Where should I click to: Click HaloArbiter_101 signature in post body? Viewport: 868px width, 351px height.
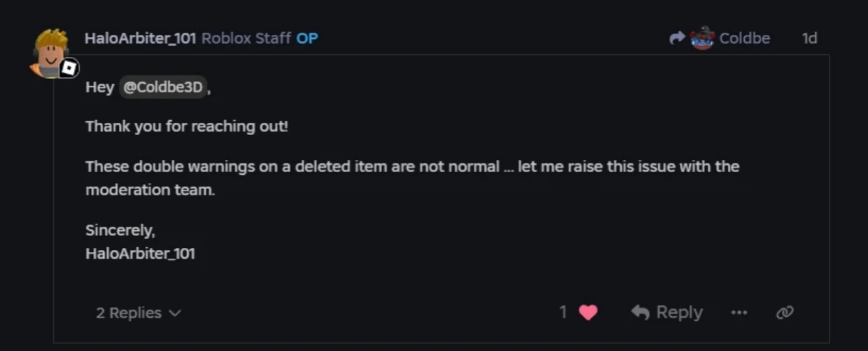point(140,253)
